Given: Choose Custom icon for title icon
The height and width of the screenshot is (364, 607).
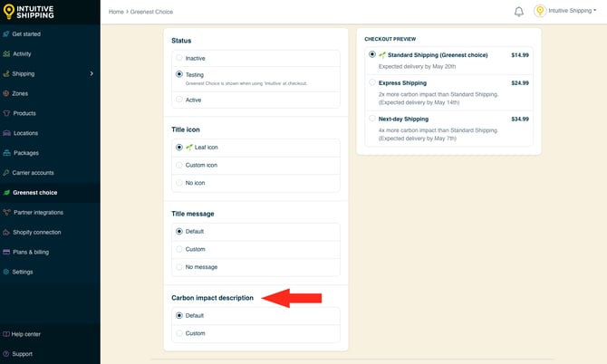Looking at the screenshot, I should (179, 165).
